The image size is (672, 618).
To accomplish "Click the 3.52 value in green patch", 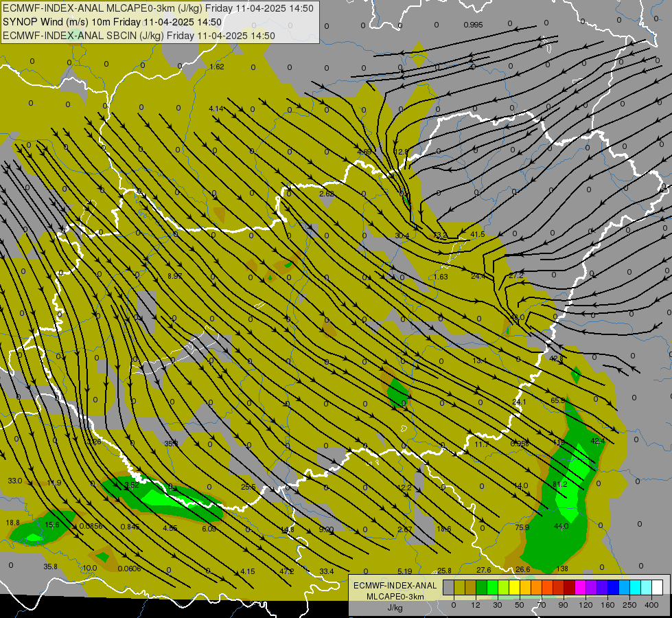I will pos(132,485).
